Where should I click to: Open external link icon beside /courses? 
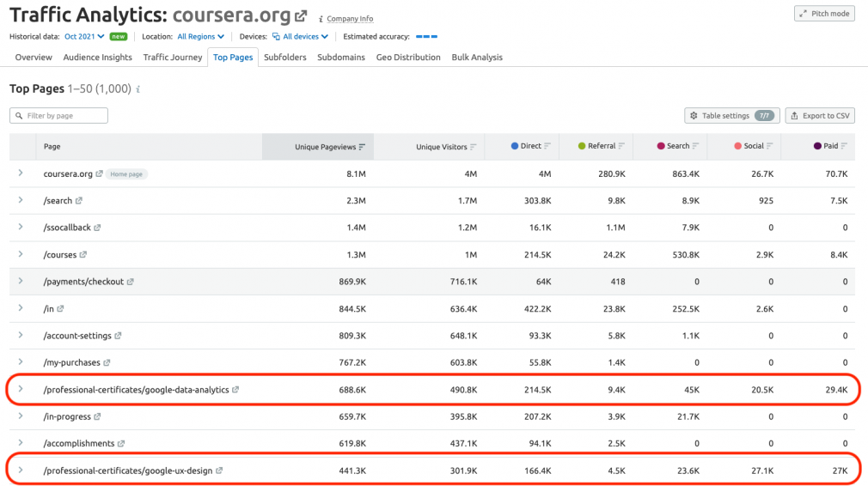(83, 254)
